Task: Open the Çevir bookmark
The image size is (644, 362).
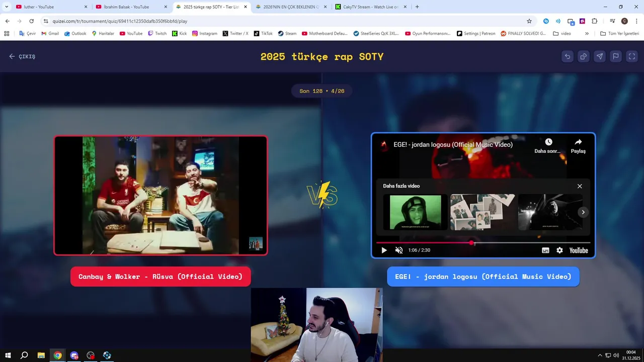Action: 27,33
